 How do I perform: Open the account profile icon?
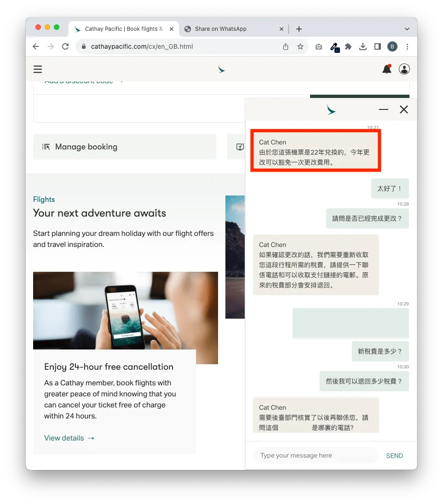pyautogui.click(x=404, y=69)
